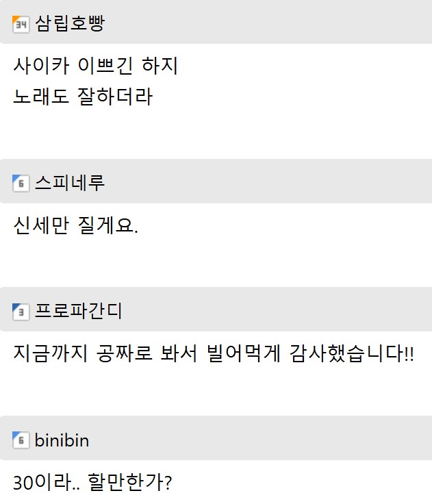Click the level 6 badge beside binibin
This screenshot has height=504, width=432.
21,440
